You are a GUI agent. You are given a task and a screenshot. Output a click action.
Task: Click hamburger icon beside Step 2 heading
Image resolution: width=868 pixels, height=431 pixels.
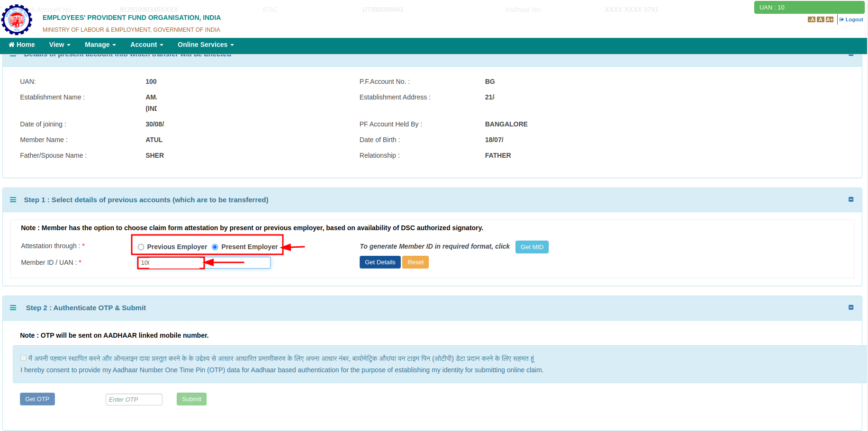tap(13, 308)
